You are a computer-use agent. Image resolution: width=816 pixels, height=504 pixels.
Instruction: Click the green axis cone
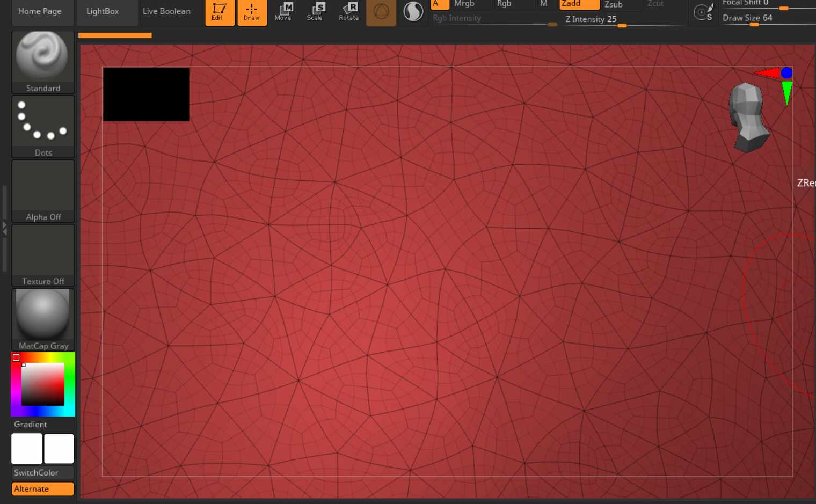point(786,93)
